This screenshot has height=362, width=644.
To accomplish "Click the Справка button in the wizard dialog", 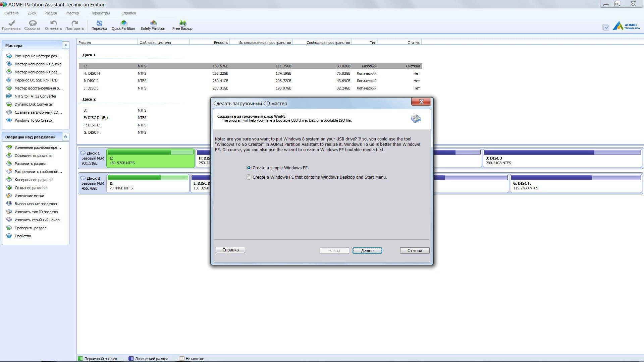I will click(x=230, y=250).
